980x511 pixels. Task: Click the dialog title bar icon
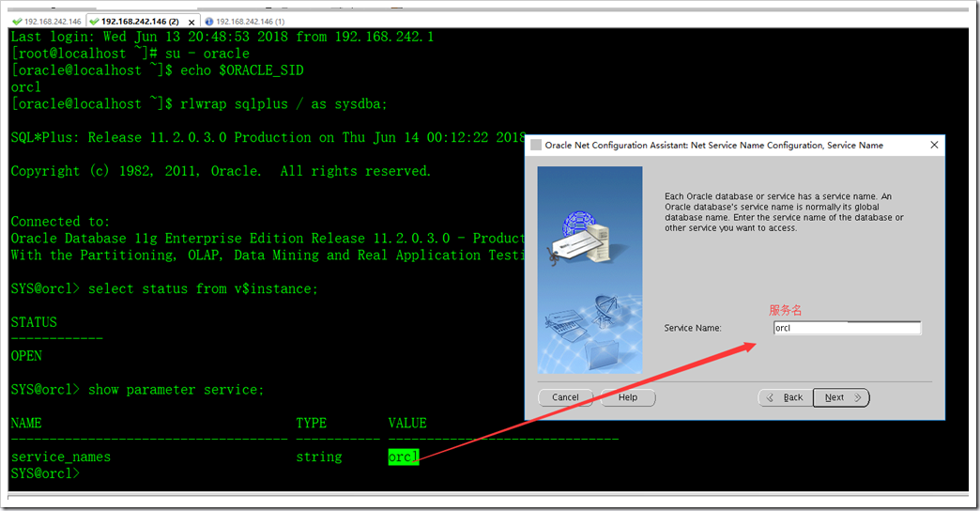(x=536, y=145)
